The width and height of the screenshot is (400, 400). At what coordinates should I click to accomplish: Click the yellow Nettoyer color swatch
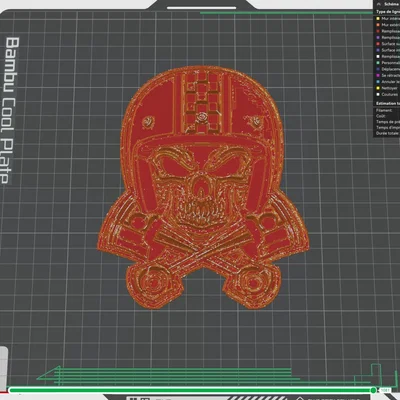[378, 88]
